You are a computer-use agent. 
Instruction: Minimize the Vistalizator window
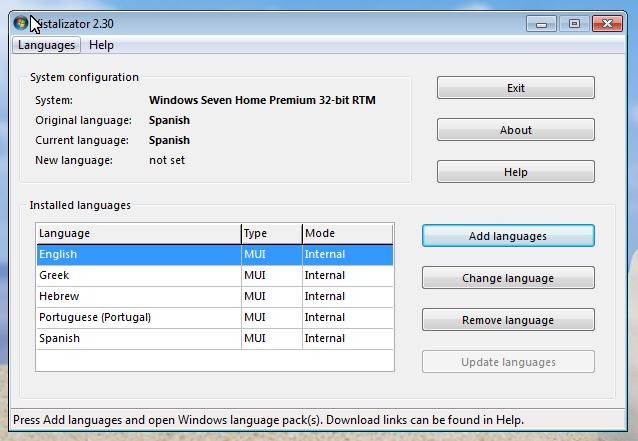click(x=541, y=24)
